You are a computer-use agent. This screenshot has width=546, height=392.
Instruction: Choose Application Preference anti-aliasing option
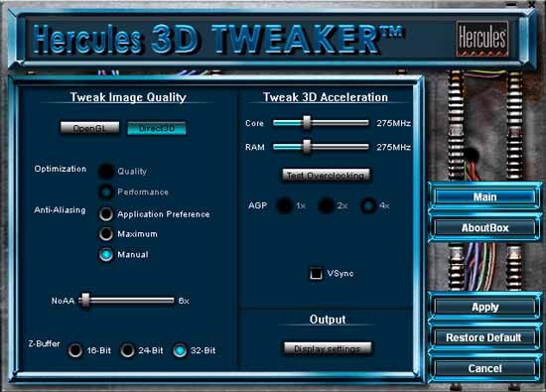pos(106,214)
